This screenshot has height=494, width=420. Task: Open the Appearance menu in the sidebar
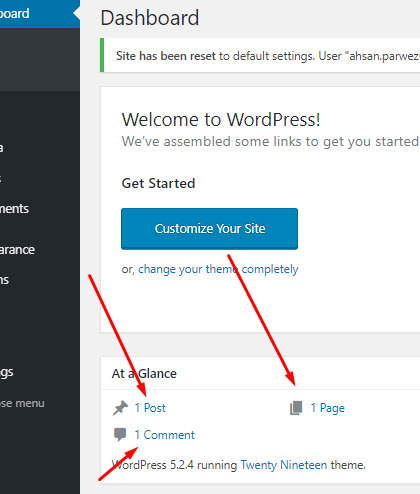40,250
